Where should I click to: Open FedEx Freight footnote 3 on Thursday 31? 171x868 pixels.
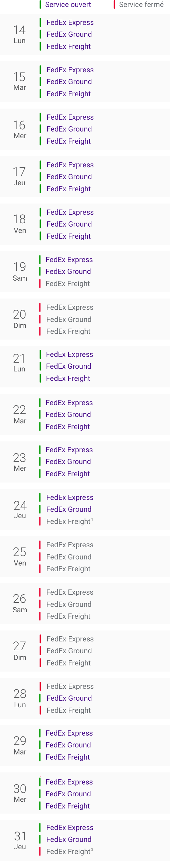tap(92, 849)
